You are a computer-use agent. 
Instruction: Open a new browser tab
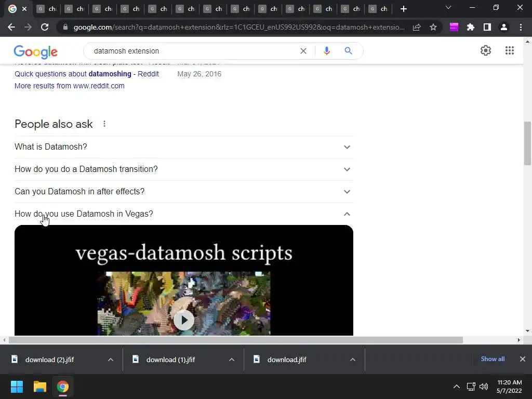coord(403,9)
